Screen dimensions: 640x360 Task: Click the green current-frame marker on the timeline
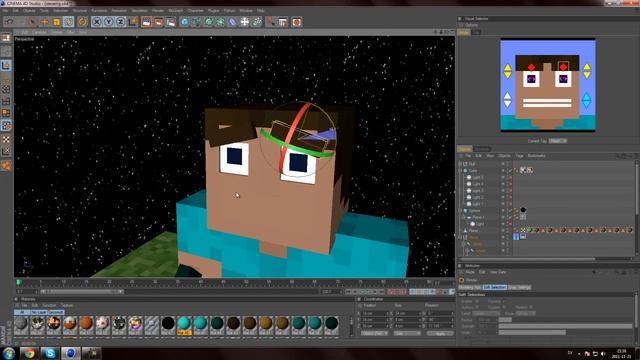coord(18,282)
